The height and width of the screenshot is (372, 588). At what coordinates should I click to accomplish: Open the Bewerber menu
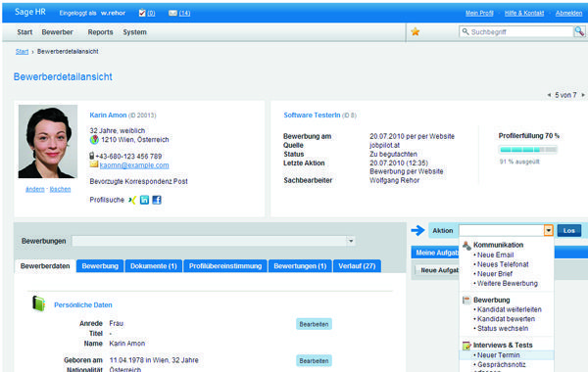[58, 32]
